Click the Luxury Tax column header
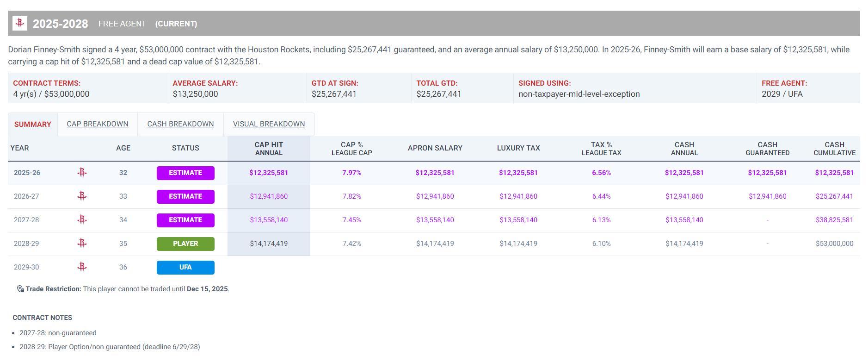The height and width of the screenshot is (357, 868). [x=518, y=148]
